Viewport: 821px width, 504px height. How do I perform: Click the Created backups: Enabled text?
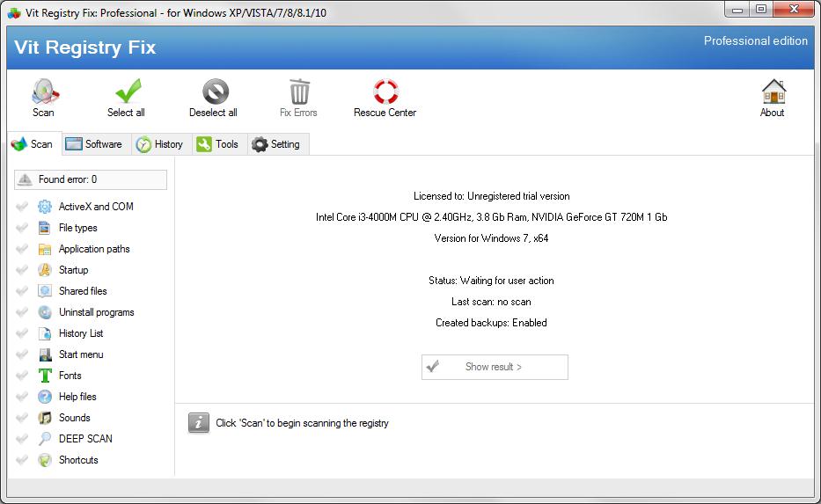click(492, 323)
